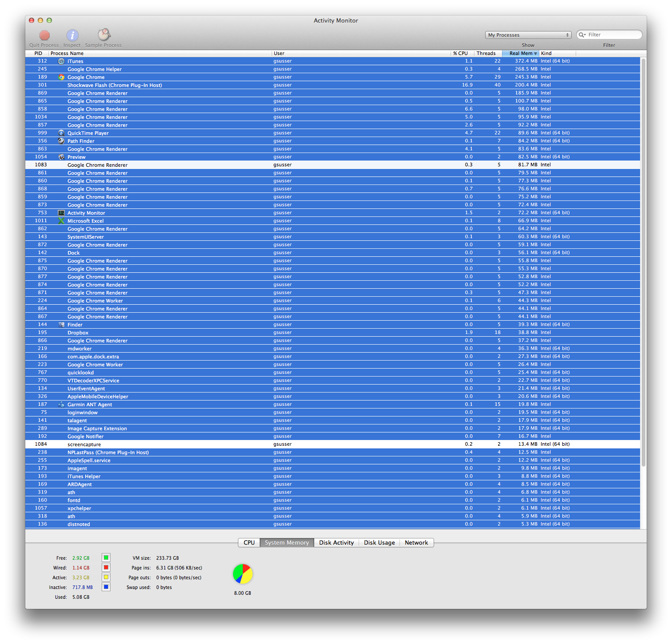This screenshot has width=672, height=644.
Task: Sort by Process Name column header
Action: tap(160, 53)
